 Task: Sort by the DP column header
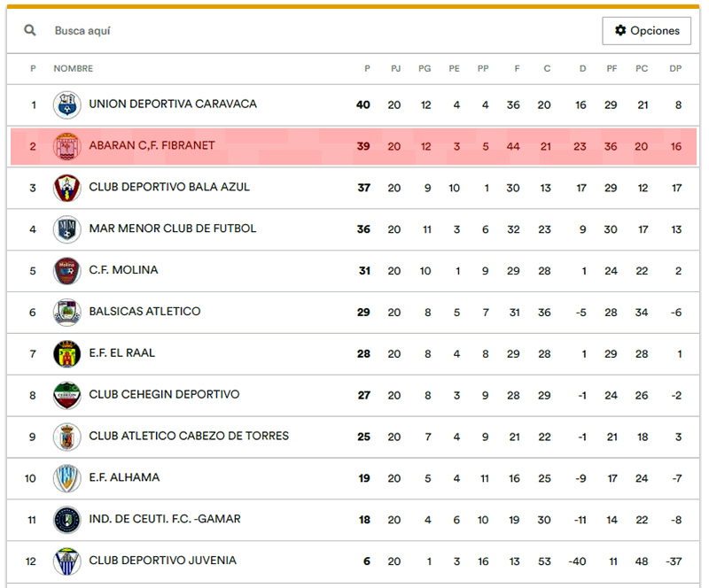[675, 68]
